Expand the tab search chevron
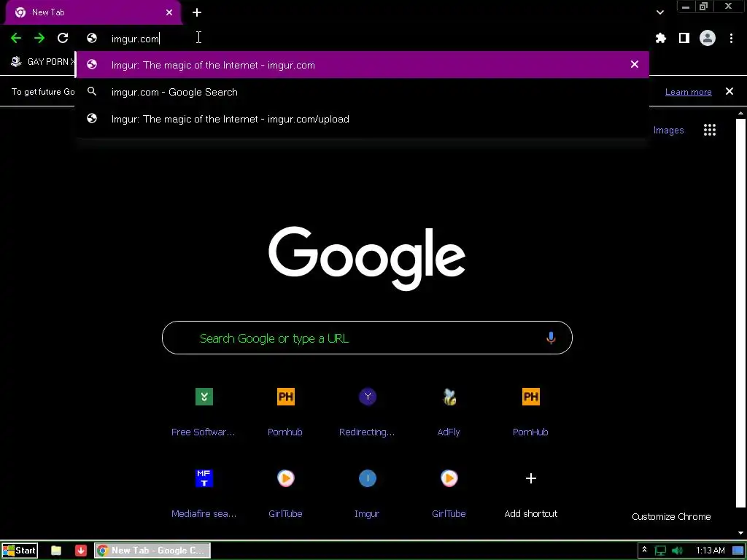Image resolution: width=747 pixels, height=560 pixels. click(659, 12)
